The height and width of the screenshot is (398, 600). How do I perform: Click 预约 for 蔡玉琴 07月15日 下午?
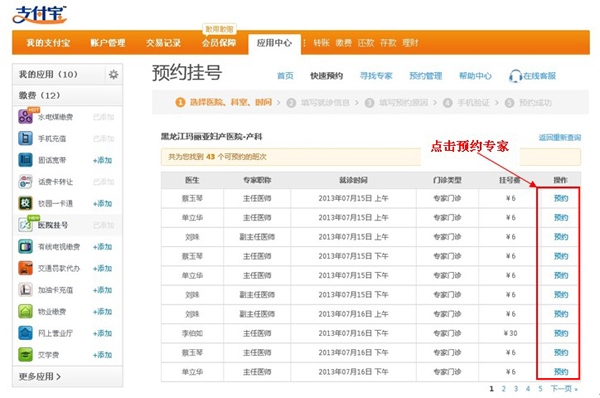(561, 256)
